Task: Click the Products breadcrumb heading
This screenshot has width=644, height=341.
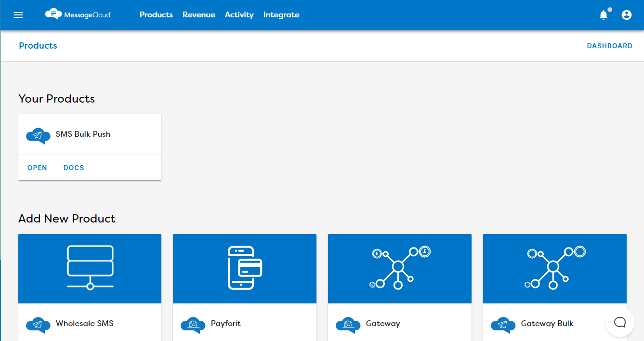Action: 38,46
